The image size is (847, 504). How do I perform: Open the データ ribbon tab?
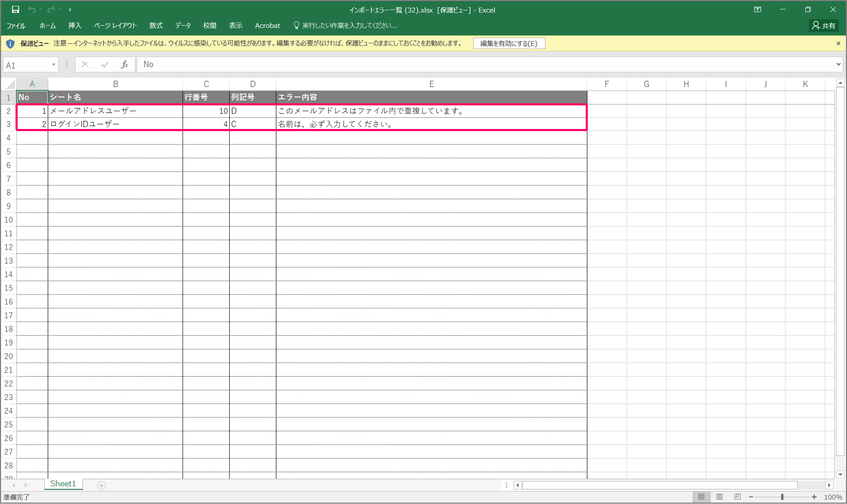point(183,25)
